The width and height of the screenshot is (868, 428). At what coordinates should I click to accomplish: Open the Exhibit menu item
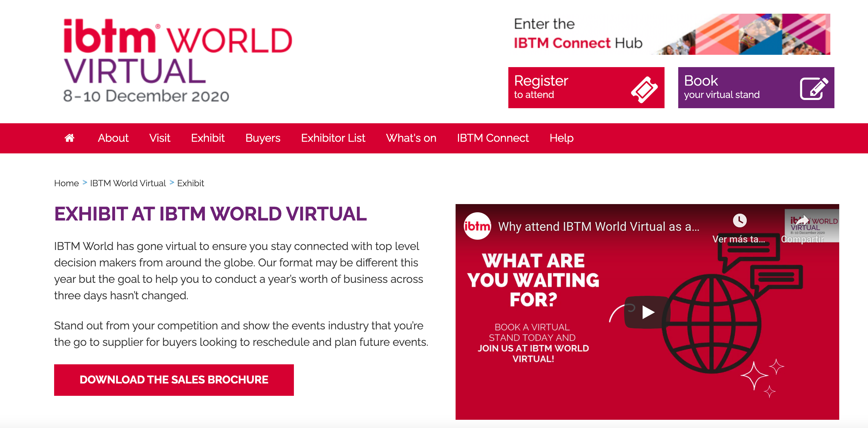click(208, 138)
